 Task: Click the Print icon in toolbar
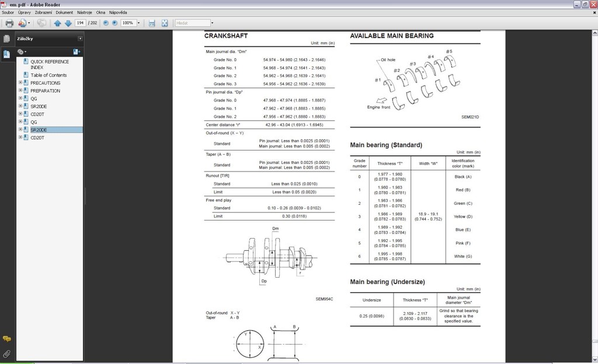click(x=9, y=23)
